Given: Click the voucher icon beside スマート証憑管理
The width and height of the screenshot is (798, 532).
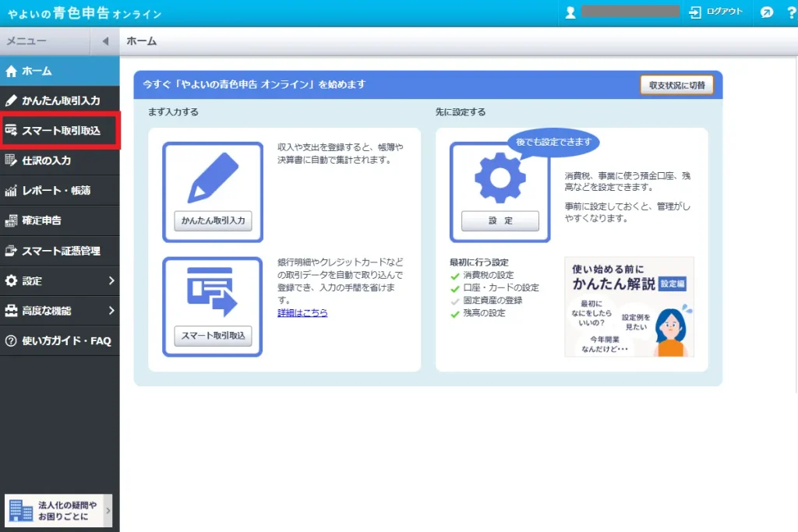Looking at the screenshot, I should (11, 251).
